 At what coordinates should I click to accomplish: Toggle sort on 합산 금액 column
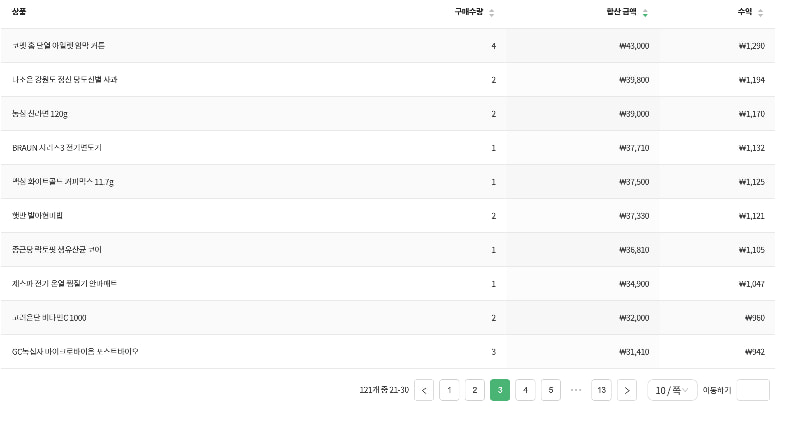pyautogui.click(x=626, y=12)
